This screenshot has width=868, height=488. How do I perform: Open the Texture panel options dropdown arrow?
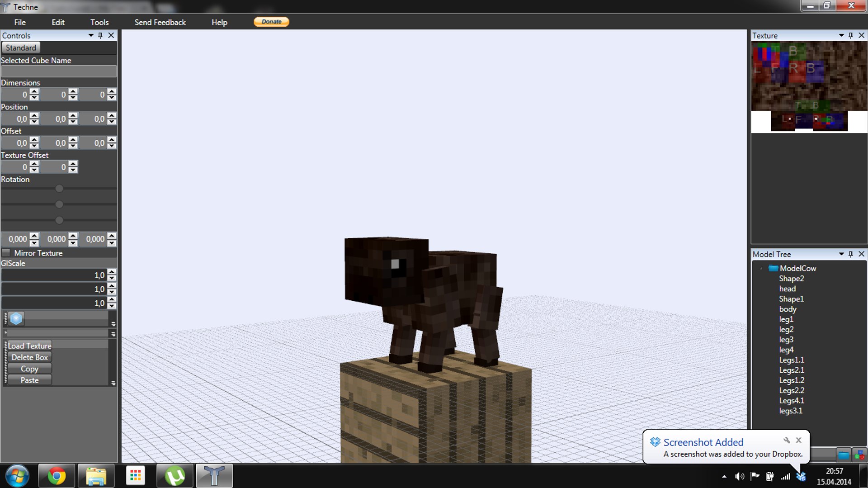(x=841, y=35)
